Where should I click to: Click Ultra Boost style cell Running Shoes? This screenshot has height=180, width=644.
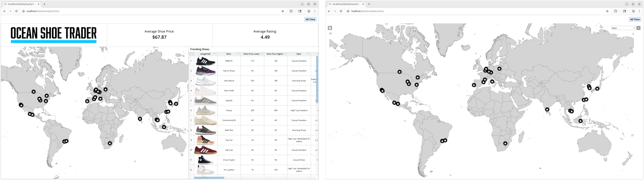coord(299,81)
